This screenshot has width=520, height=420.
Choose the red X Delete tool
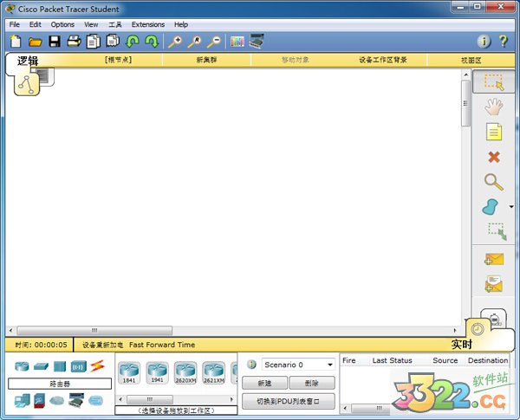(x=494, y=157)
